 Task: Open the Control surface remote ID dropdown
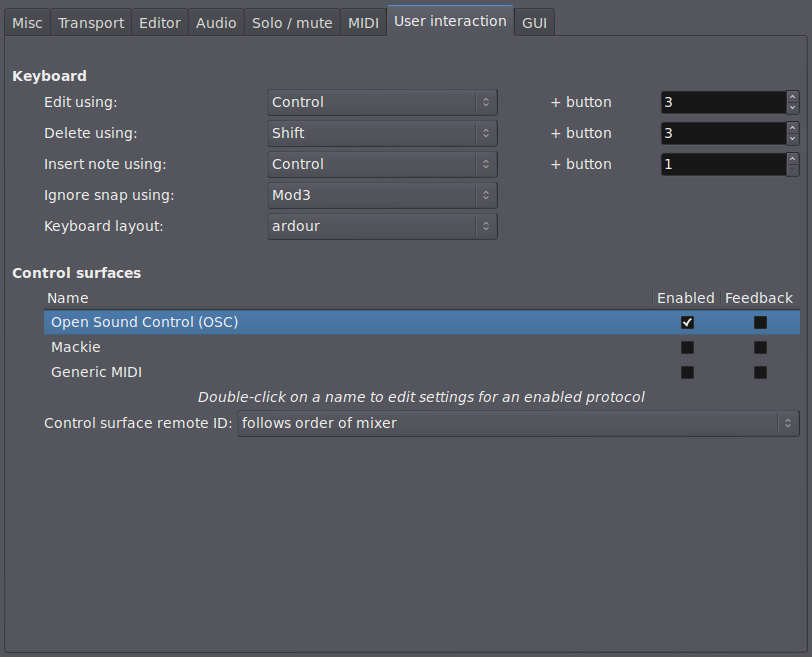pyautogui.click(x=518, y=423)
